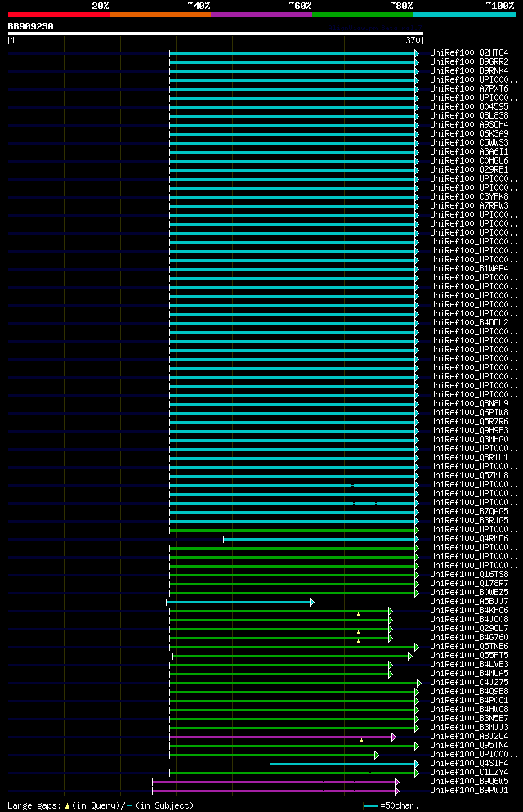Select the UniRef100_B4KHQ6 label
Screen dimensions: 523x812
point(469,611)
